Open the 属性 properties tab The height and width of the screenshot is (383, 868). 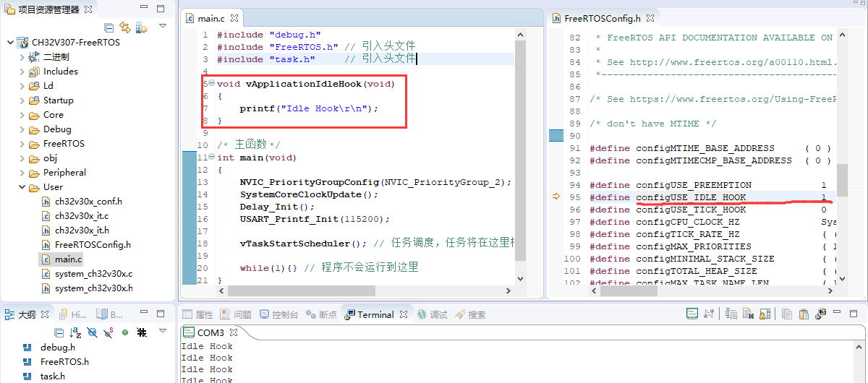coord(197,314)
